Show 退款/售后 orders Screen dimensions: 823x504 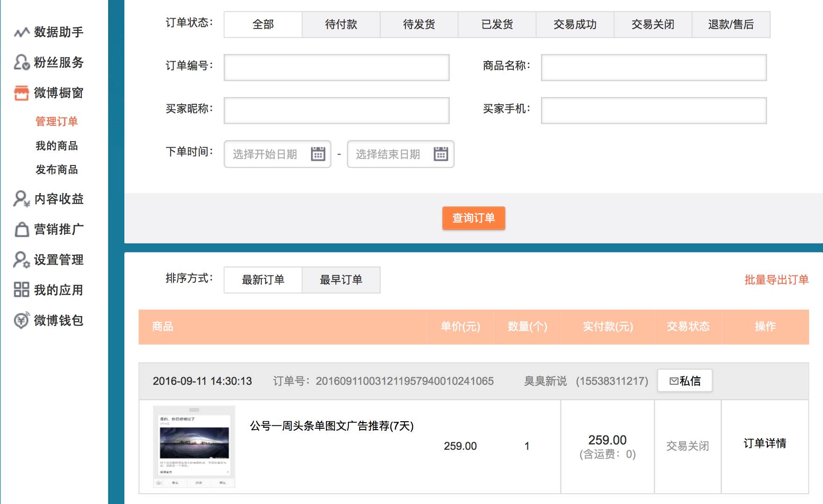click(731, 24)
